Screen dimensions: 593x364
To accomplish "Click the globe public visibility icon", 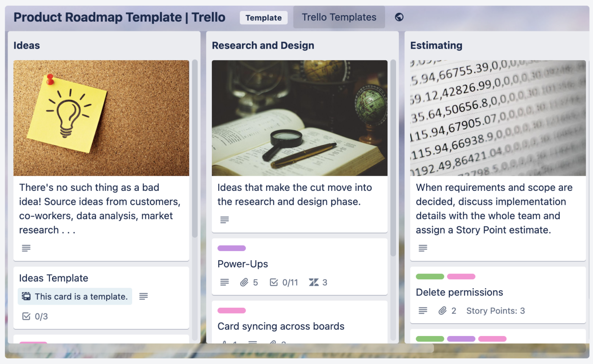I will click(399, 17).
